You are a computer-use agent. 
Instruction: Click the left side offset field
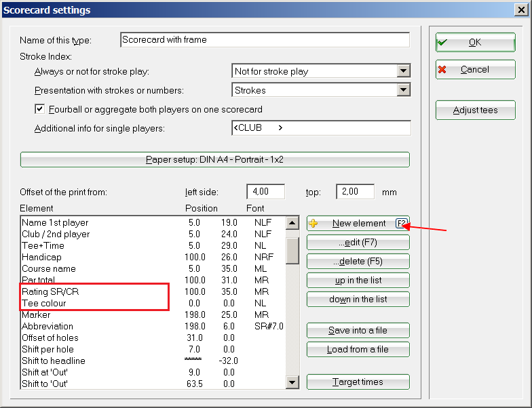265,192
